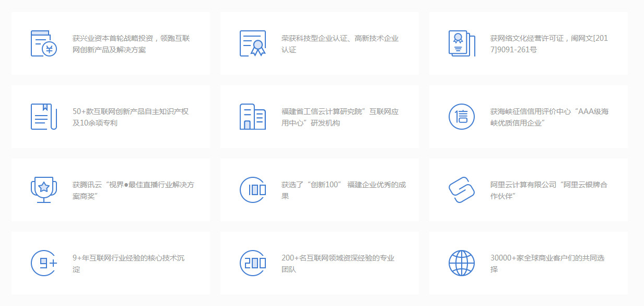Screen dimensions: 644x306
Task: Click the trophy star award icon
Action: [44, 190]
